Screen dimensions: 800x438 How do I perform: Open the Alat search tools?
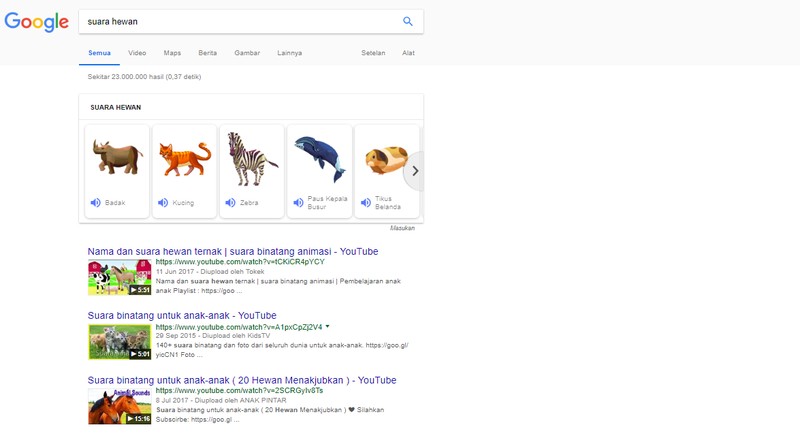click(408, 53)
